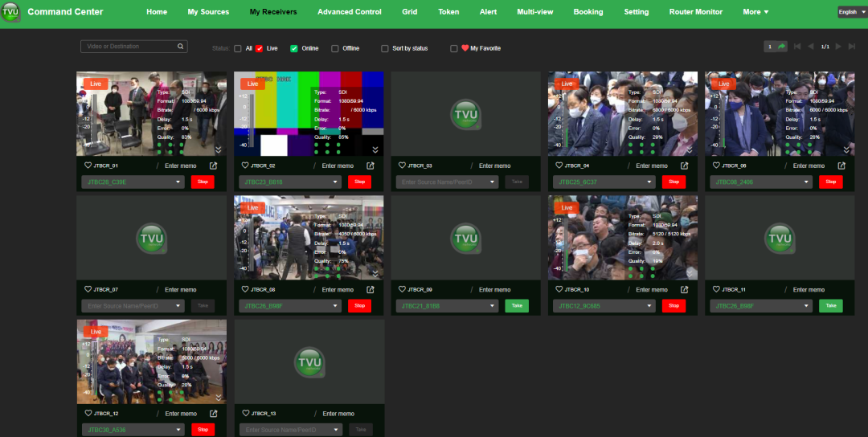Click Video or Destination search field

coord(134,47)
